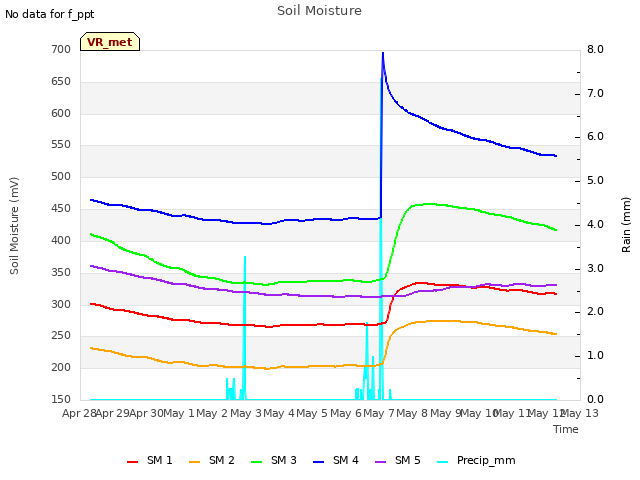Click the 'No data for f_ppt' message
The image size is (640, 480).
[x=49, y=14]
